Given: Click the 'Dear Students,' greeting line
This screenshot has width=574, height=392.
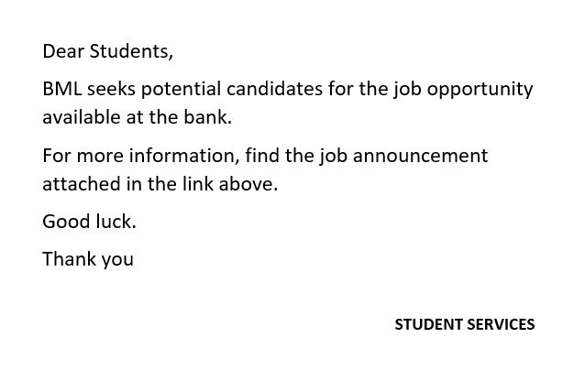Looking at the screenshot, I should pos(107,51).
